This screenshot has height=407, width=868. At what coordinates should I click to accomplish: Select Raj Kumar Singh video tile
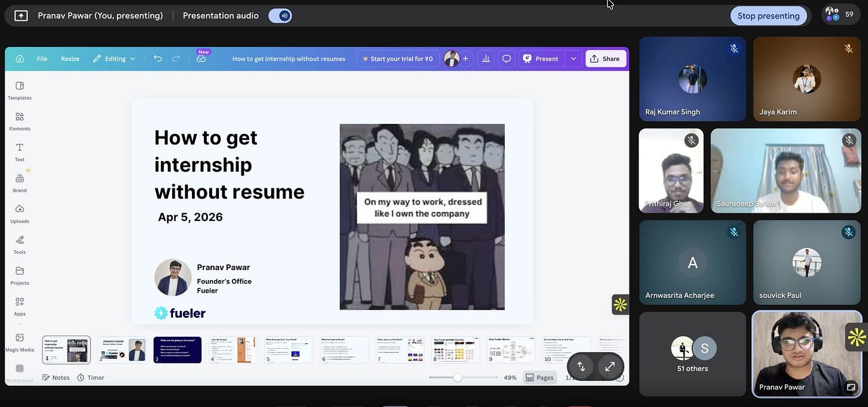click(x=692, y=79)
